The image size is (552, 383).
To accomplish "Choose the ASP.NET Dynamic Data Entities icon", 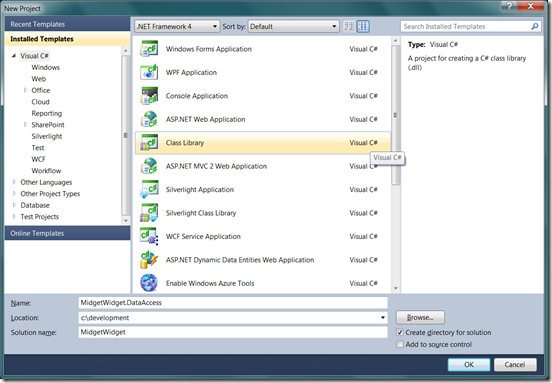I will [149, 260].
